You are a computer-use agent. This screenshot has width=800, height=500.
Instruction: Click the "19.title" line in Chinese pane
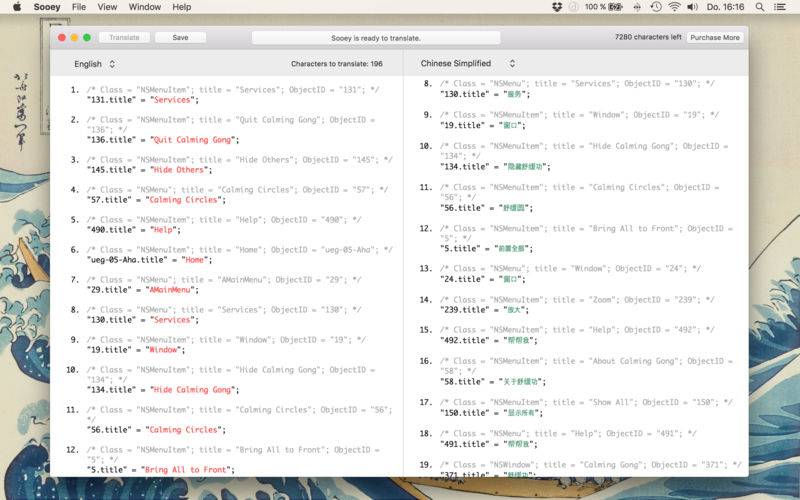483,125
